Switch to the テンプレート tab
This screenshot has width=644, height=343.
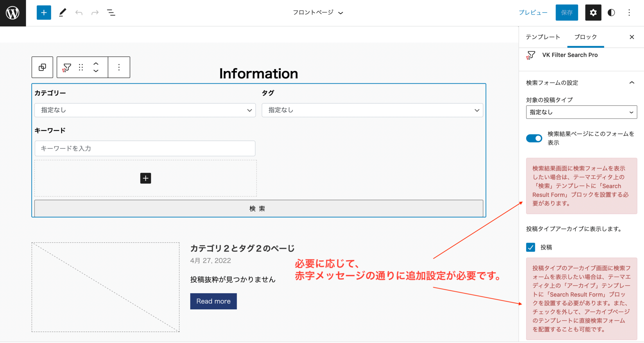543,37
